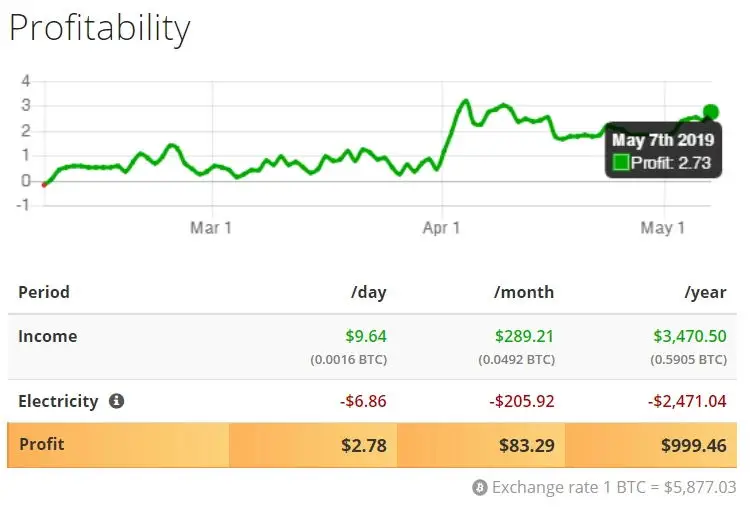Click the Period column header

(44, 292)
